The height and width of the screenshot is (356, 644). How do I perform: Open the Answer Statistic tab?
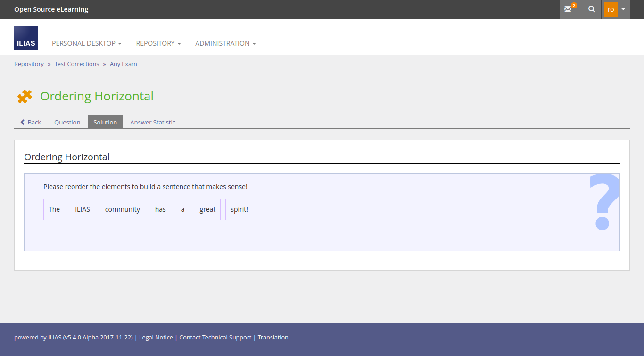coord(153,122)
